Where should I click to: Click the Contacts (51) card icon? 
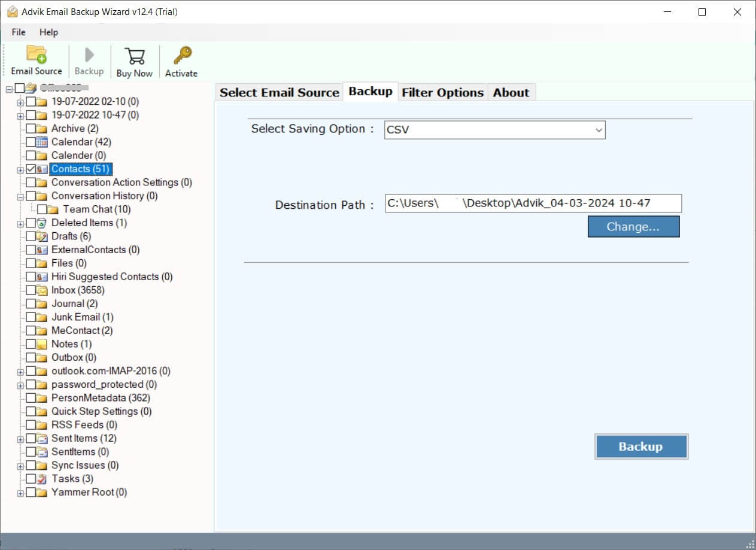[x=42, y=169]
